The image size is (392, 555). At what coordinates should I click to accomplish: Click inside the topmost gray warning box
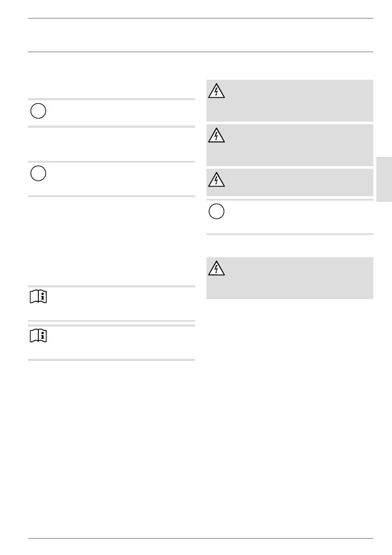pos(296,100)
